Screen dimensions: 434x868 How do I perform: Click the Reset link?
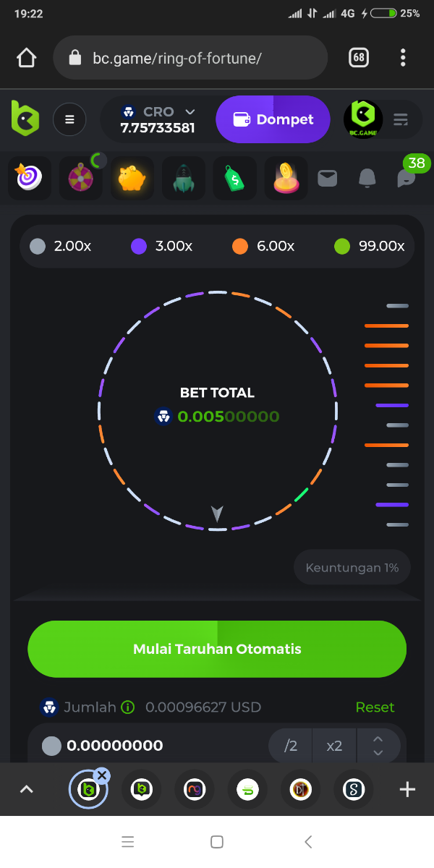coord(375,707)
